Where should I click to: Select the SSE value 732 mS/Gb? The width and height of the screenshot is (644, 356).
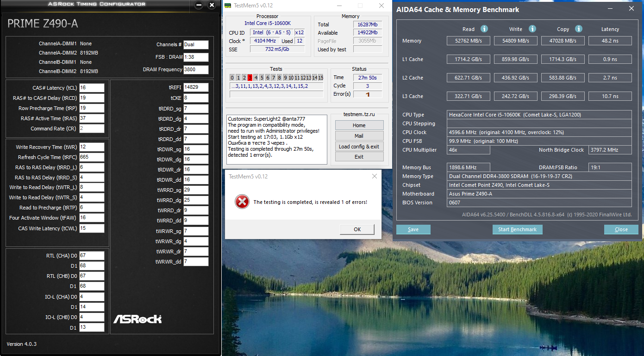point(277,49)
